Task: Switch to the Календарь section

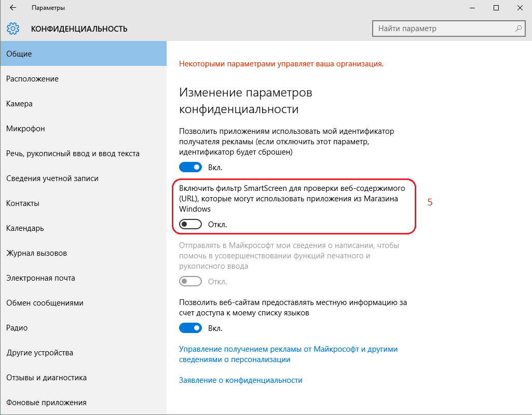Action: click(x=25, y=228)
